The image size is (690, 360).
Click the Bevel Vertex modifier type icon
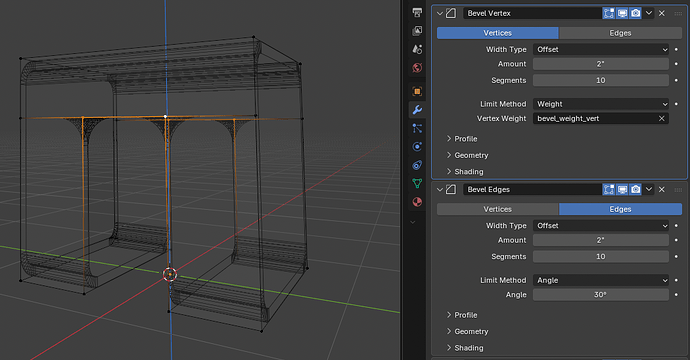[x=451, y=13]
